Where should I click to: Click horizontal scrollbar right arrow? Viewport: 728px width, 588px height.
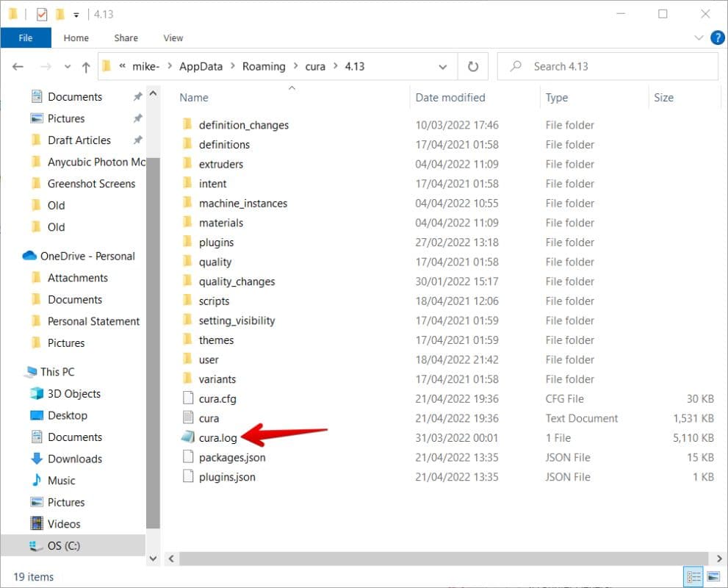718,559
